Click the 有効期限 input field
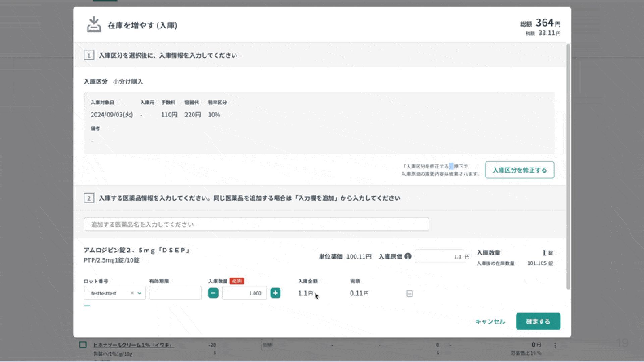Image resolution: width=644 pixels, height=362 pixels. coord(175,293)
